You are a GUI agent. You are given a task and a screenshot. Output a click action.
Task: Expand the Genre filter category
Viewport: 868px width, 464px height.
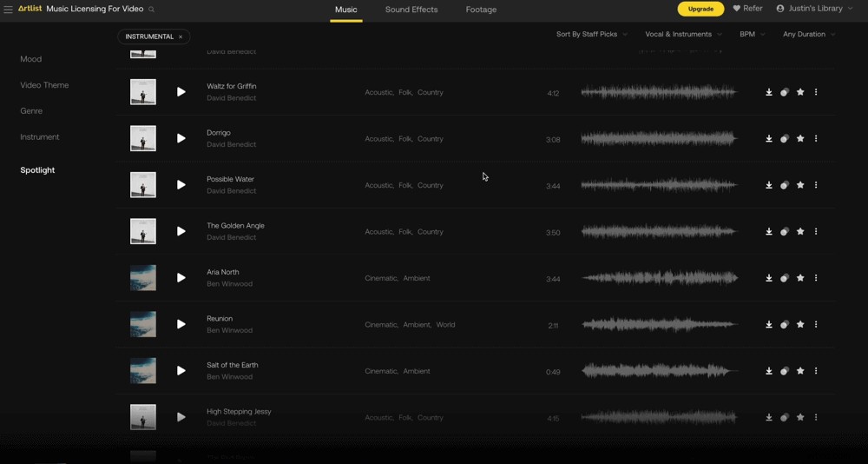pos(31,111)
